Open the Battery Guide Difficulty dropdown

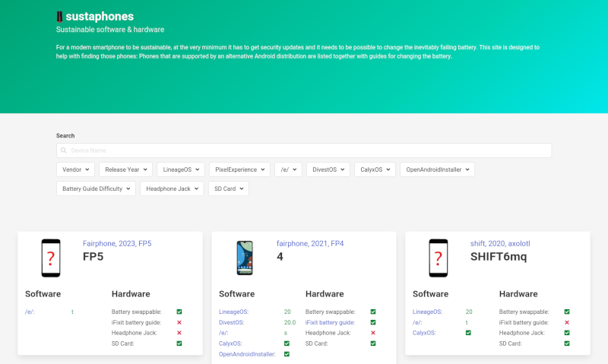[97, 188]
